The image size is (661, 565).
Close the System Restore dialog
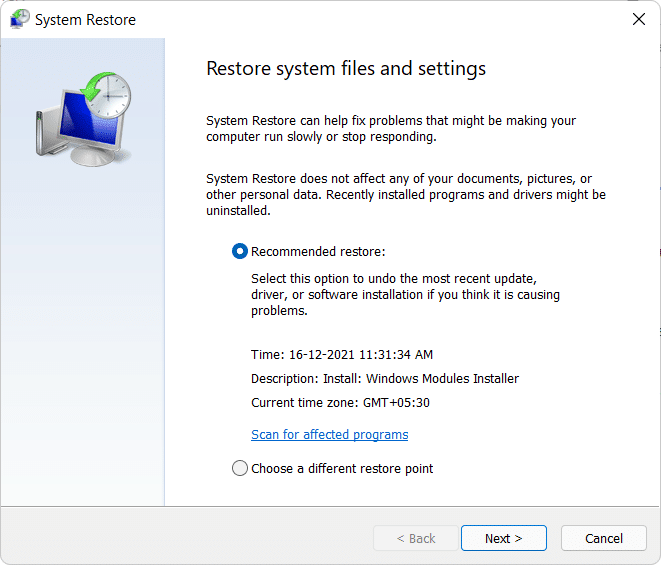(639, 19)
